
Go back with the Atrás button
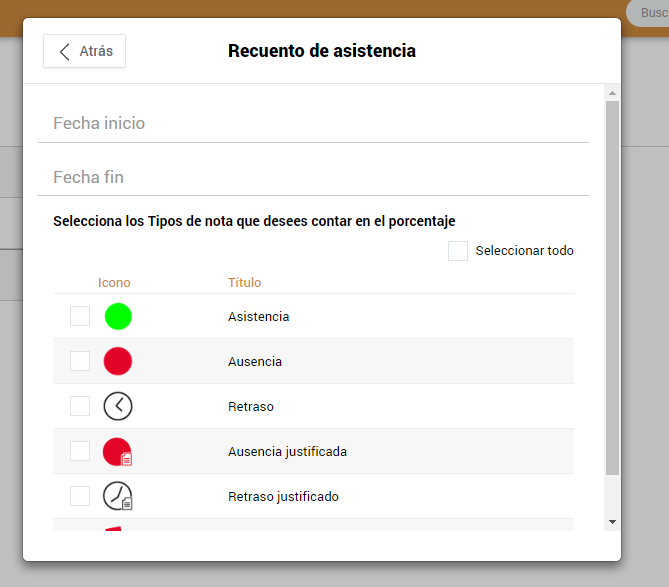pyautogui.click(x=84, y=51)
